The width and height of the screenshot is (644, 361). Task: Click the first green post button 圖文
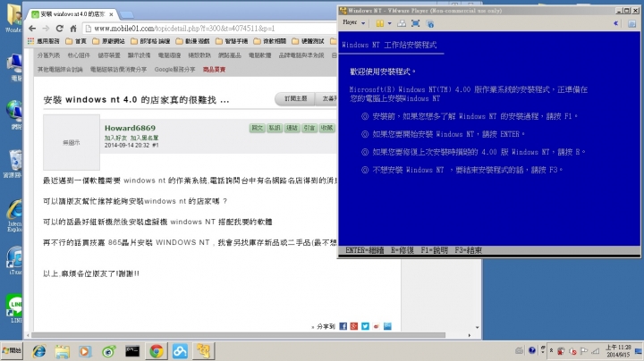[x=257, y=128]
